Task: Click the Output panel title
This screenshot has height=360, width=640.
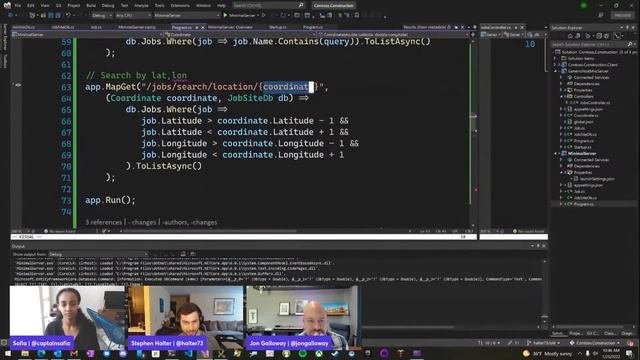Action: 18,247
